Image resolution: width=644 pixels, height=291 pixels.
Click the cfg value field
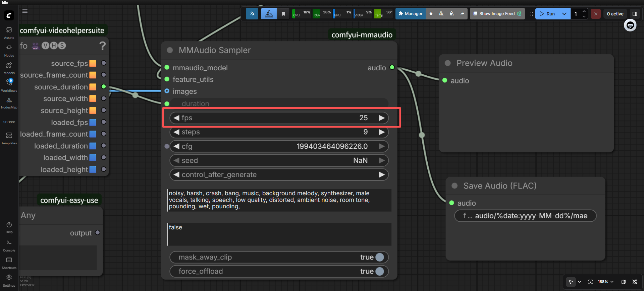tap(279, 146)
